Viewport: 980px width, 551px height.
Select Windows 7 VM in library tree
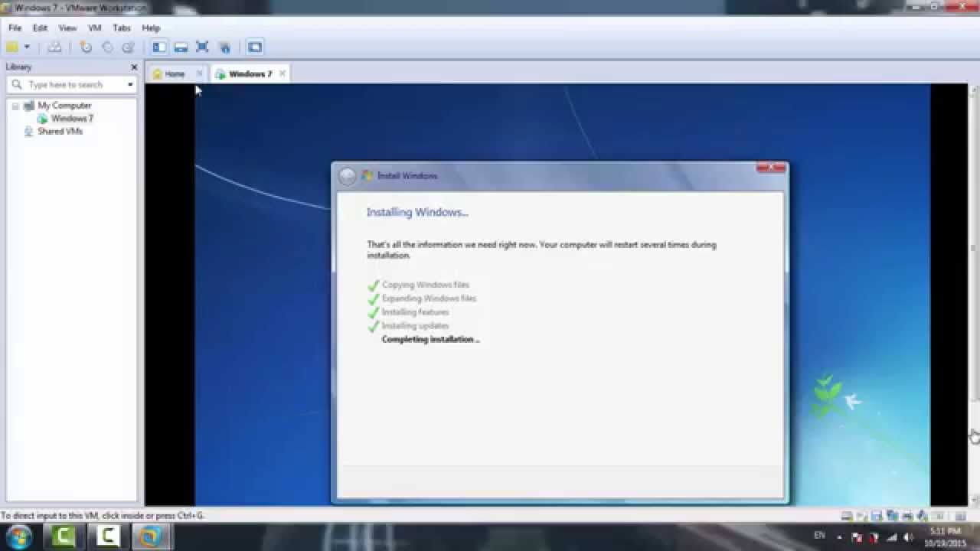point(72,119)
